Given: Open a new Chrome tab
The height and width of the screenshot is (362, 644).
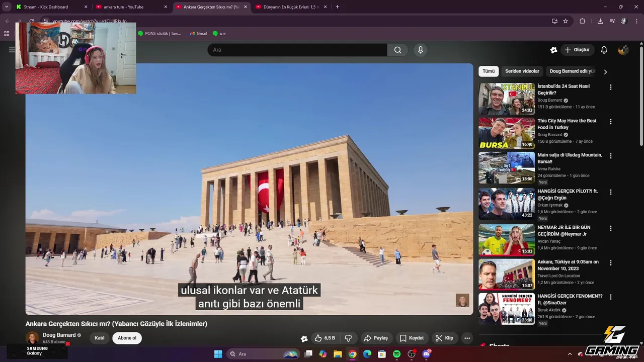Looking at the screenshot, I should [337, 7].
